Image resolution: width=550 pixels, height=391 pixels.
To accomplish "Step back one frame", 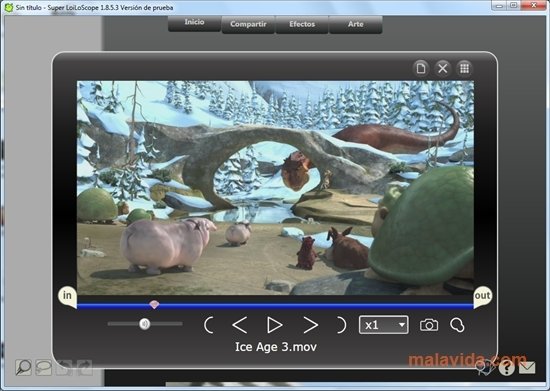I will pyautogui.click(x=240, y=325).
